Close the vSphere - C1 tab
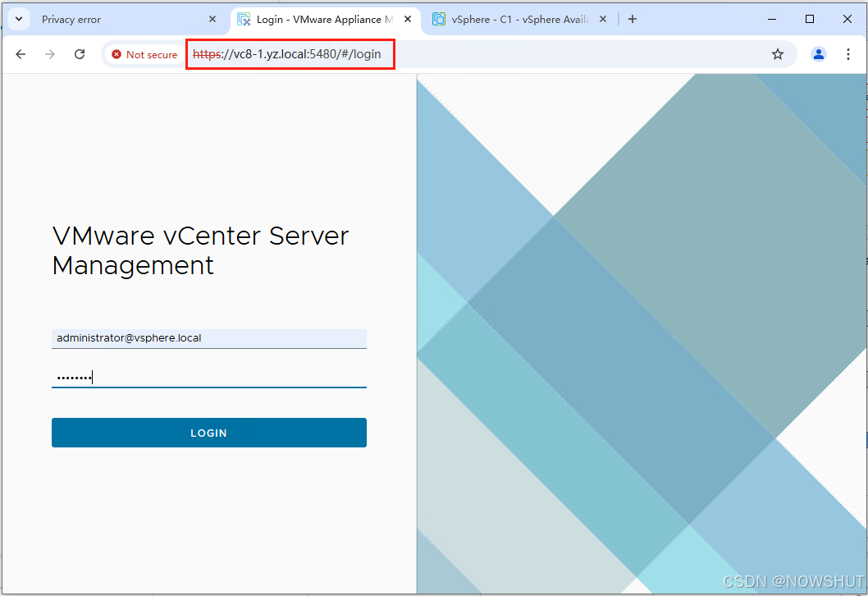 point(603,20)
